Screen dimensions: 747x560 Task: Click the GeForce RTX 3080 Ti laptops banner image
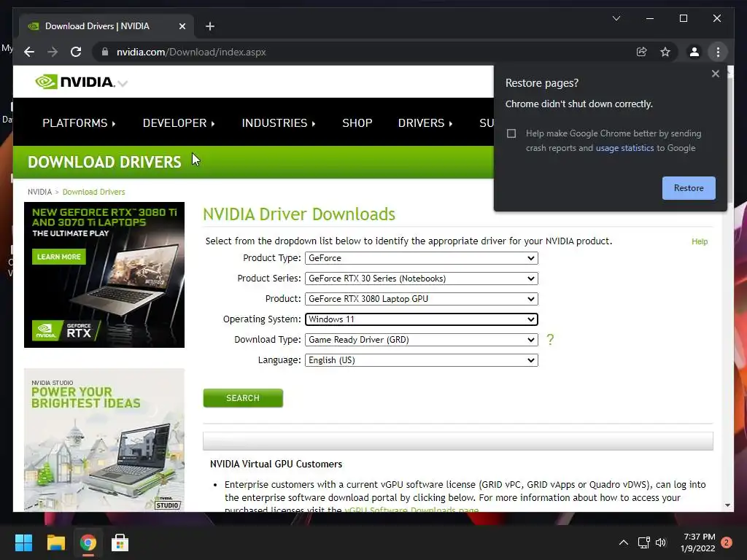104,275
